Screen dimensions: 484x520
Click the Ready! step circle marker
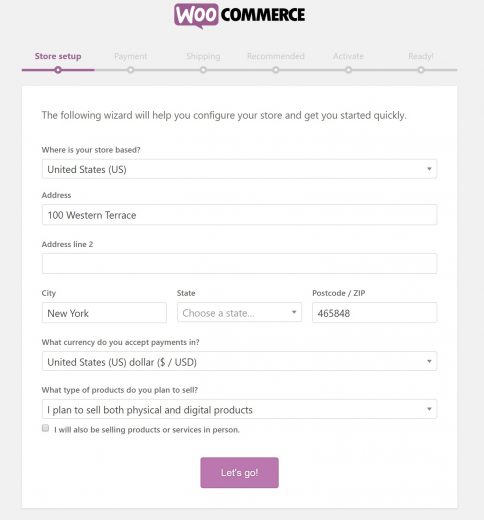(421, 70)
